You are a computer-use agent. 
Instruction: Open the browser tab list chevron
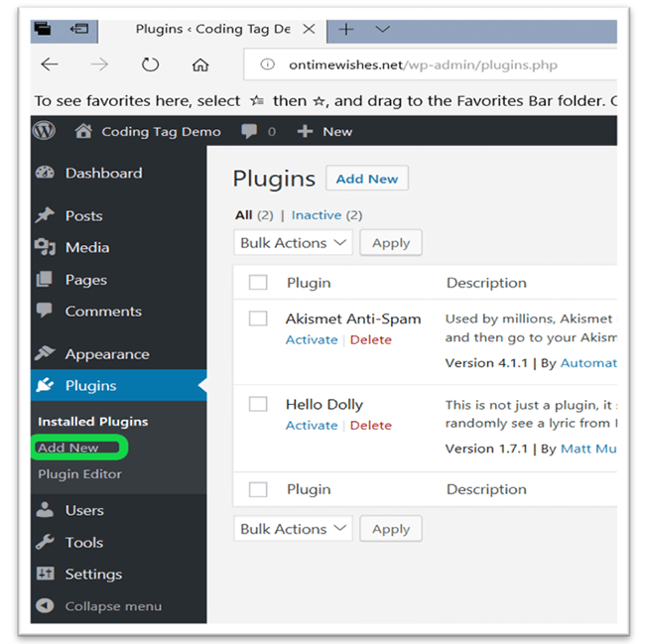coord(382,30)
